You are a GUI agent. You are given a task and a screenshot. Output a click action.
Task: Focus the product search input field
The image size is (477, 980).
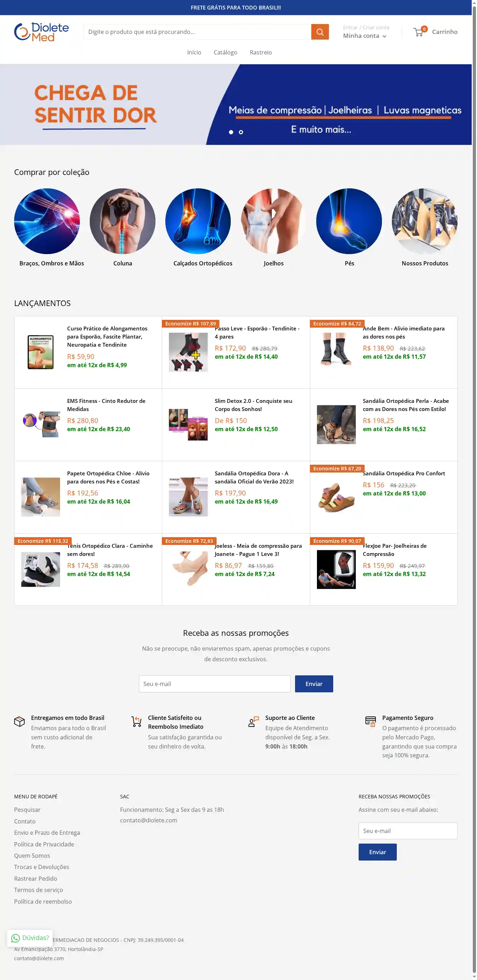[197, 32]
